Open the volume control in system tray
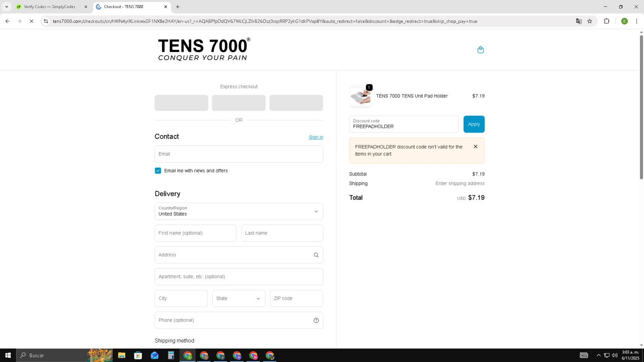 pos(615,355)
